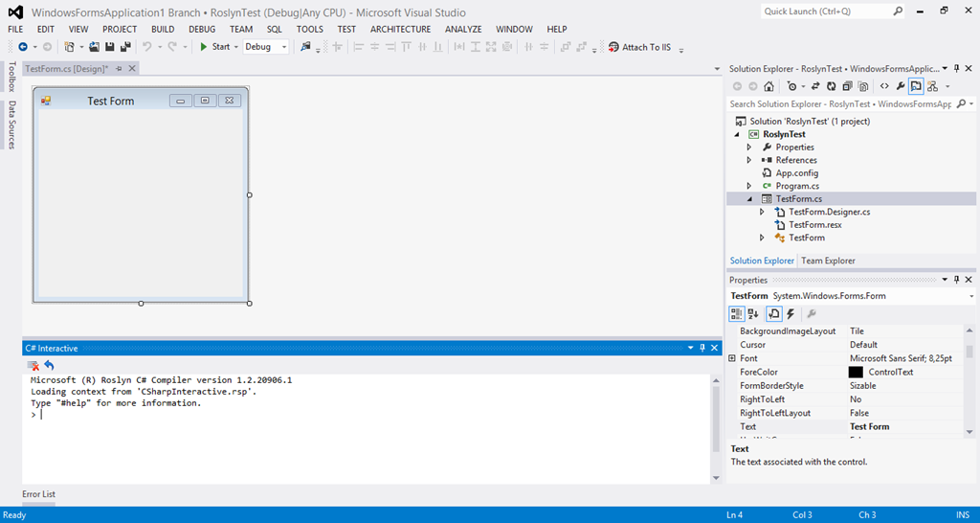Viewport: 980px width, 523px height.
Task: Click the New Project toolbar icon
Action: 69,46
